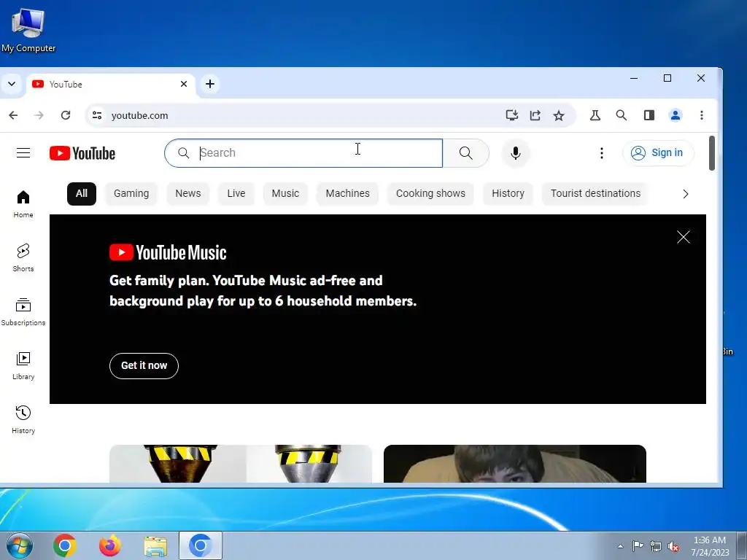Image resolution: width=747 pixels, height=560 pixels.
Task: Show more category chips with right arrow
Action: (686, 194)
